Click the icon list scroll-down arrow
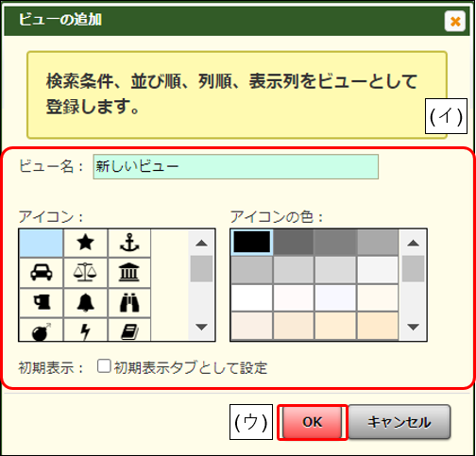This screenshot has width=476, height=456. click(x=201, y=327)
